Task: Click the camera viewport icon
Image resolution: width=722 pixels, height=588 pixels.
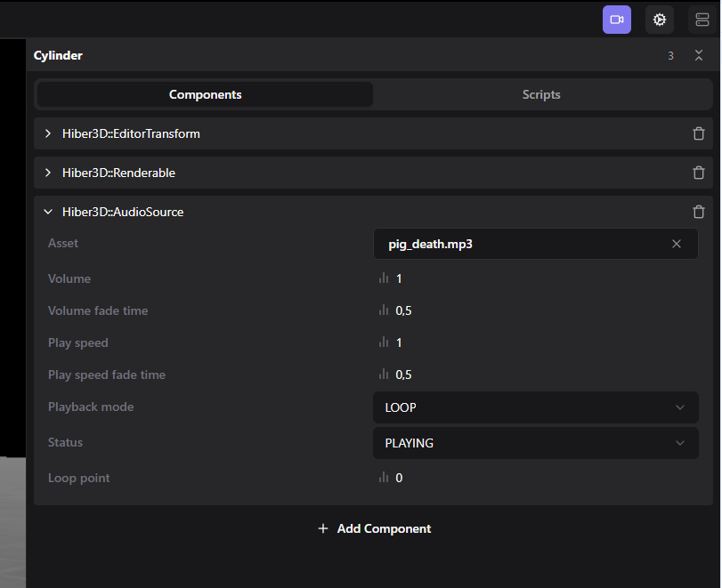Action: coord(616,19)
